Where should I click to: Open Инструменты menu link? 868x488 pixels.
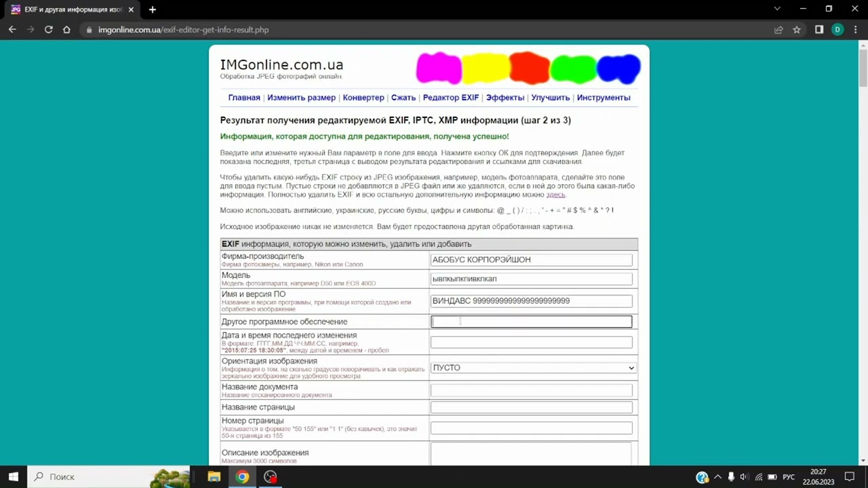604,98
